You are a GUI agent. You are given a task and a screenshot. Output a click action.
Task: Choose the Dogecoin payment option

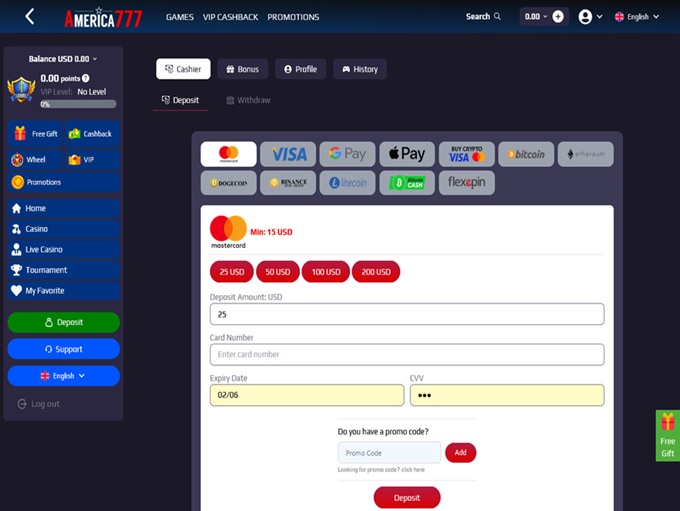click(x=228, y=183)
